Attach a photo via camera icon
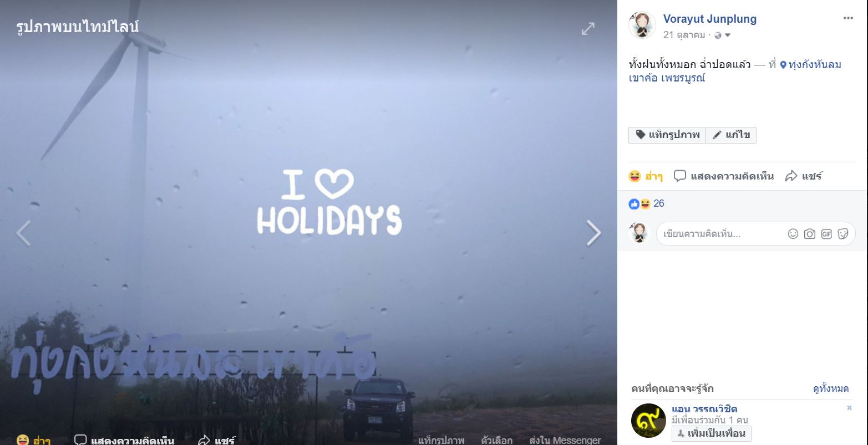The height and width of the screenshot is (445, 868). pyautogui.click(x=810, y=234)
